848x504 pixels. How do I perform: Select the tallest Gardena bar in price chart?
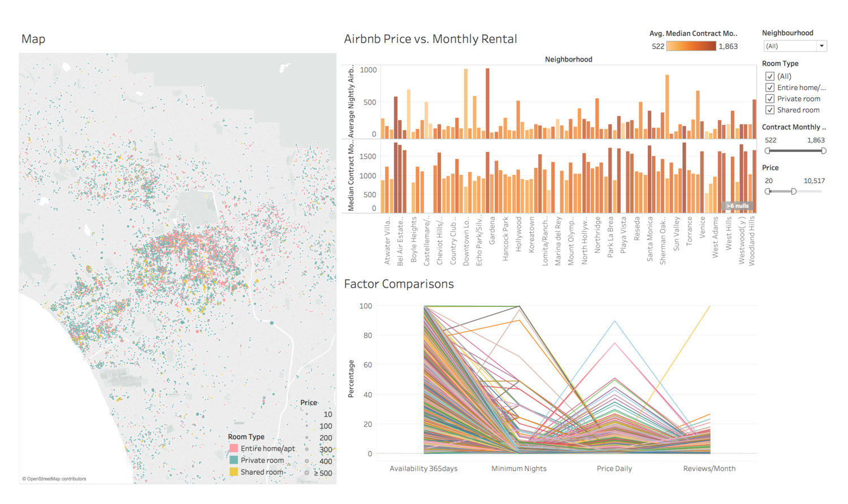(x=487, y=102)
